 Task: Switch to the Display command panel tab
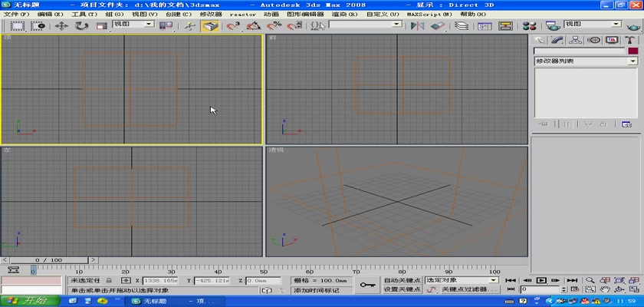pos(612,40)
